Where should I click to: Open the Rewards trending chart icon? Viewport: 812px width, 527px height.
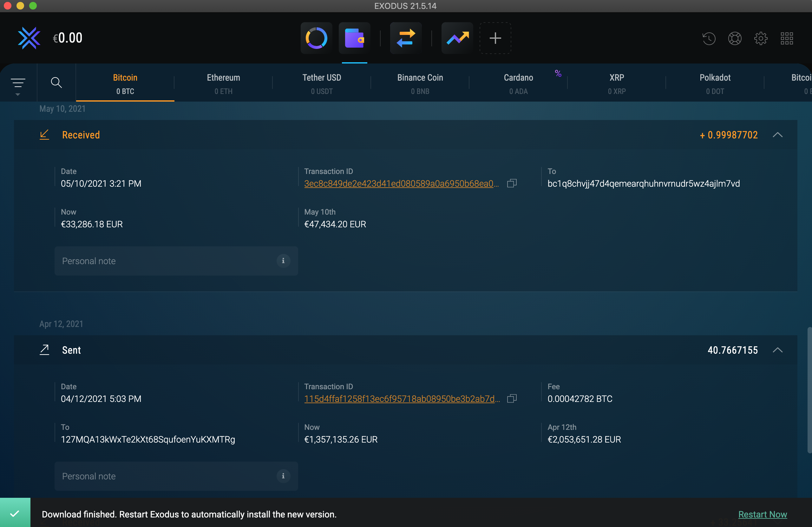pos(457,38)
